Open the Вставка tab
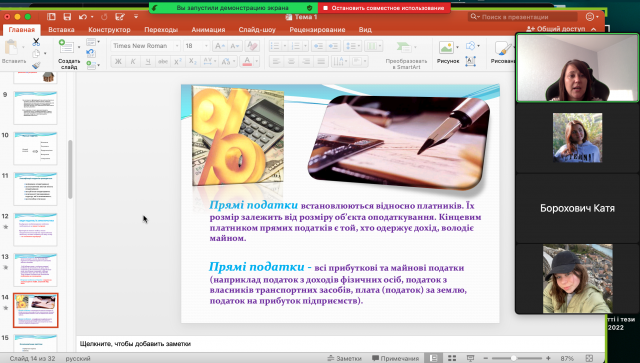The height and width of the screenshot is (363, 640). [x=61, y=29]
